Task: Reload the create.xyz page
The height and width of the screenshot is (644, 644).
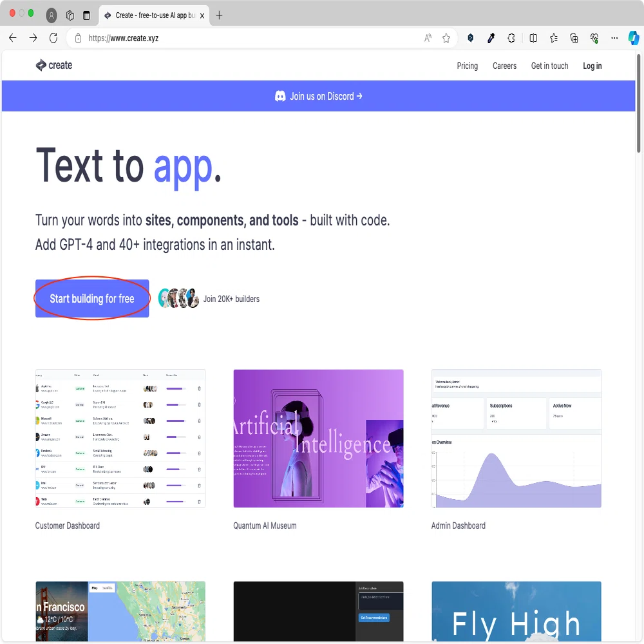Action: point(53,38)
